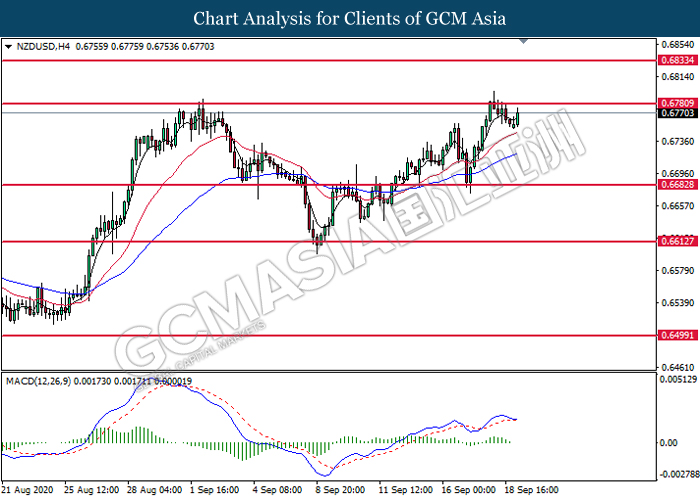This screenshot has width=700, height=500.
Task: Select the 0.64991 support level price tag
Action: pos(677,335)
